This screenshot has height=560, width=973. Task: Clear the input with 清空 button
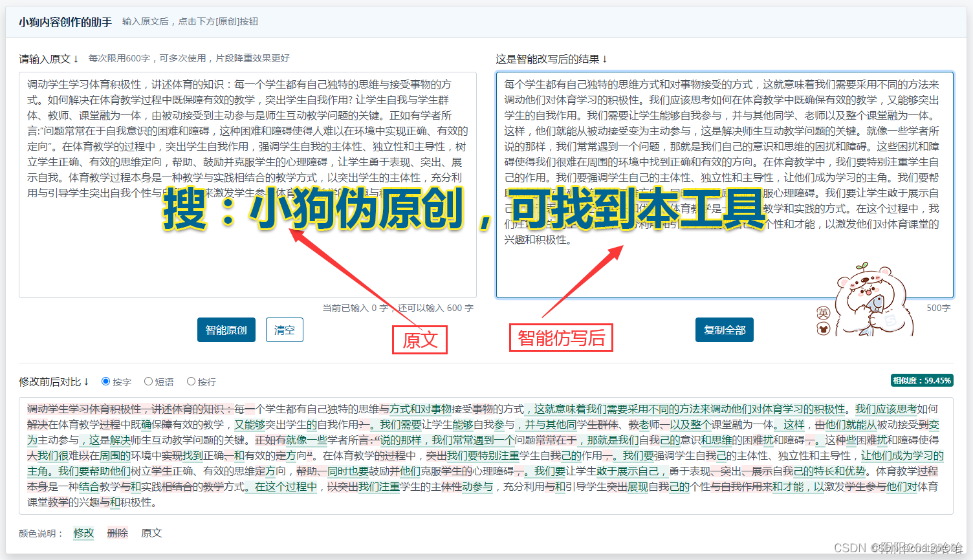pyautogui.click(x=285, y=330)
